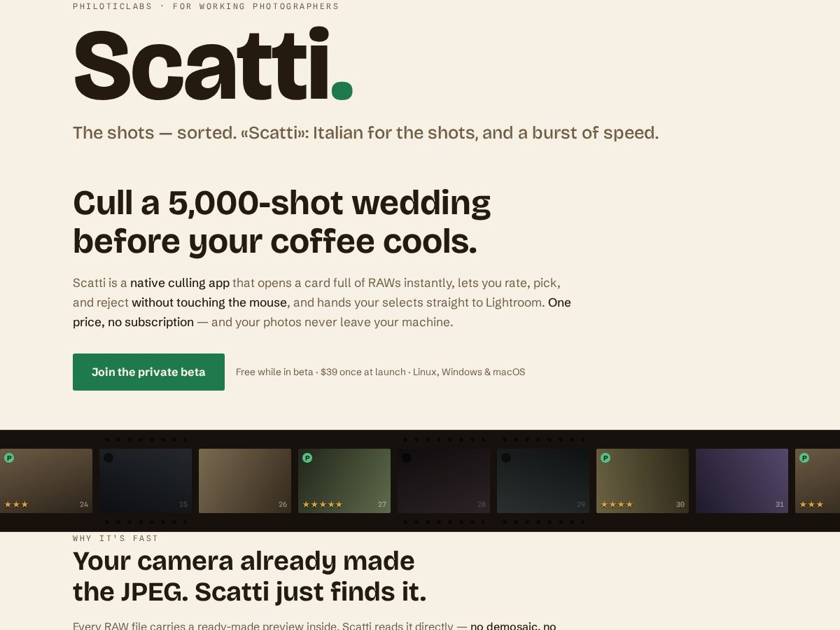Open filmstrip thumbnail numbered 24
This screenshot has width=840, height=630.
46,481
